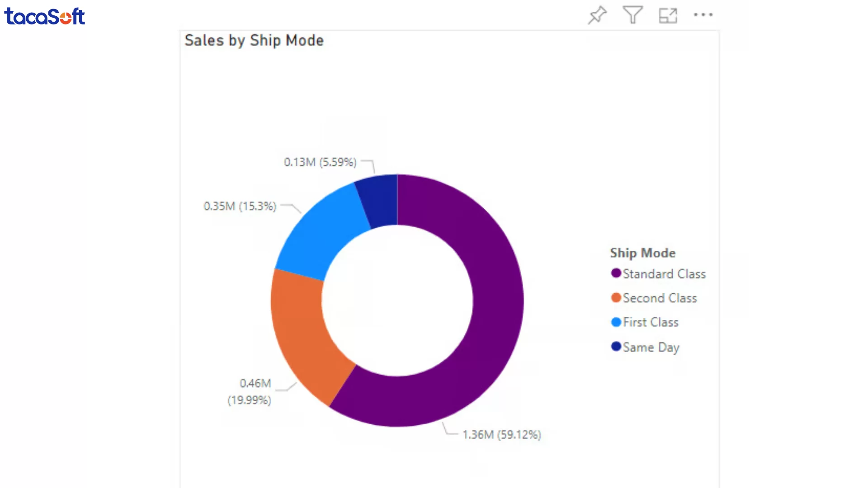
Task: Click the blue First Class color swatch
Action: (616, 322)
